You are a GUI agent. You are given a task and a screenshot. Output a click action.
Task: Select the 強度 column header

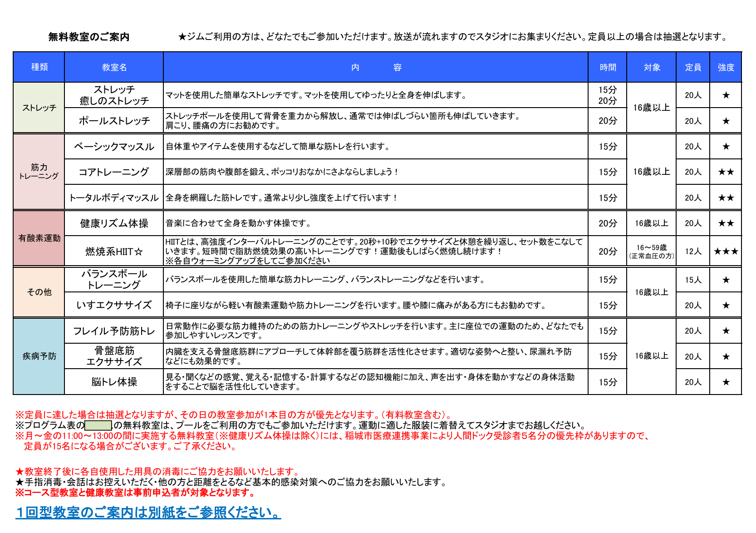coord(726,67)
